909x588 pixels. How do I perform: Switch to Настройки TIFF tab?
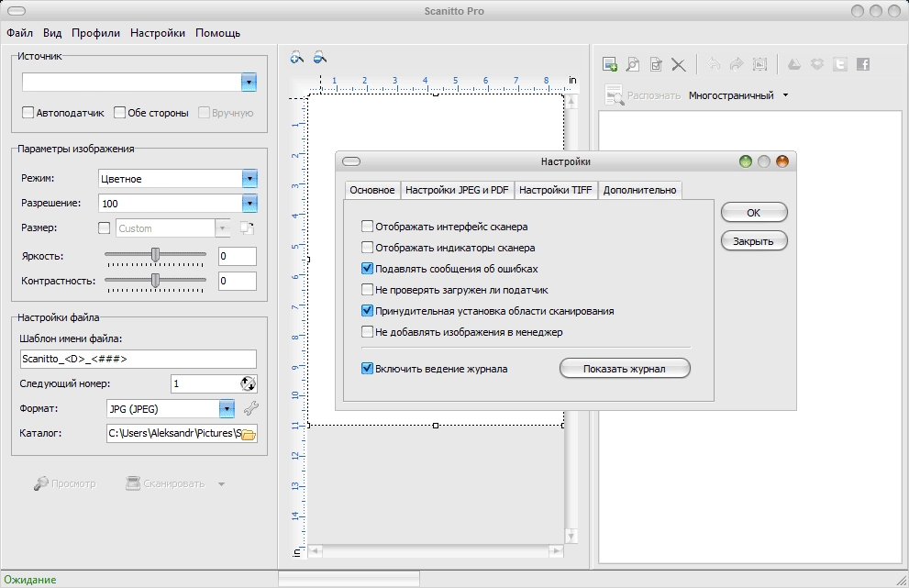coord(555,190)
